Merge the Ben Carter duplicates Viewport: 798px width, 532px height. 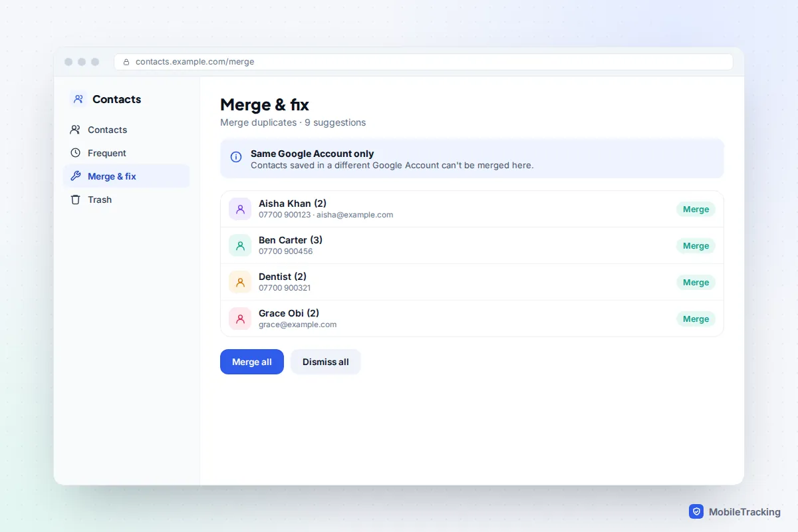point(696,245)
